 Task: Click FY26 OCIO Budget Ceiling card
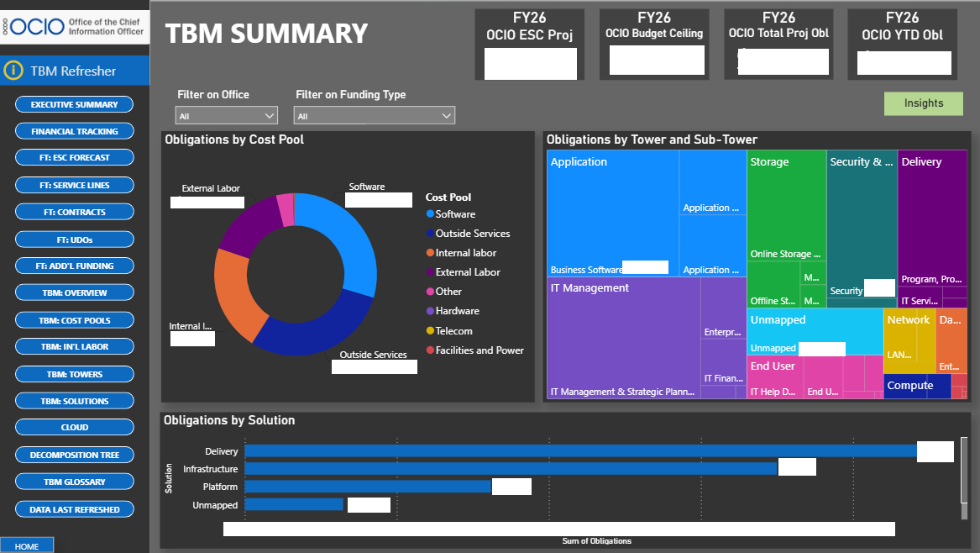tap(653, 45)
